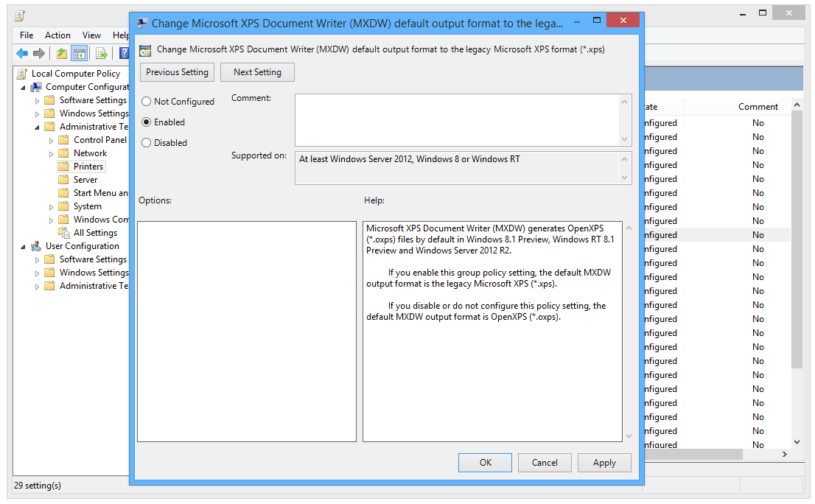
Task: Click the Forward navigation arrow icon
Action: (38, 52)
